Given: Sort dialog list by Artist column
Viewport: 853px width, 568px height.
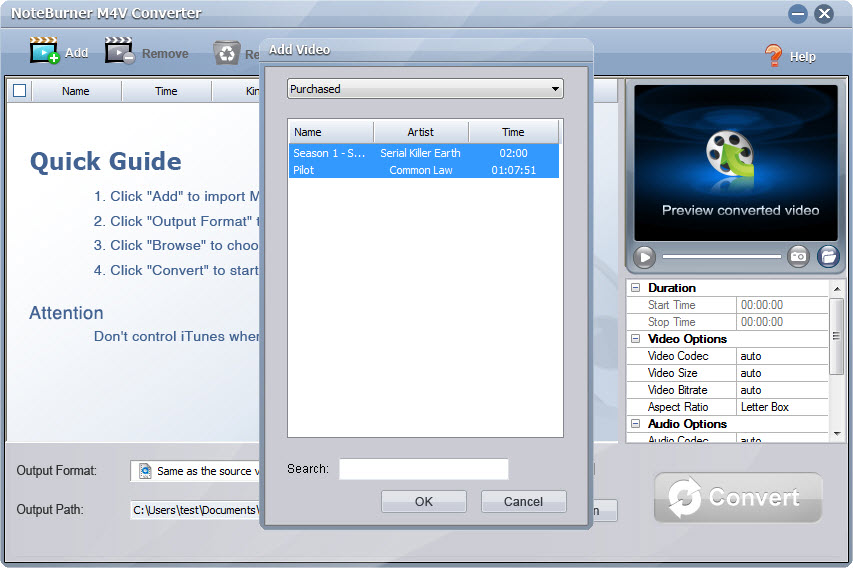Looking at the screenshot, I should coord(421,132).
